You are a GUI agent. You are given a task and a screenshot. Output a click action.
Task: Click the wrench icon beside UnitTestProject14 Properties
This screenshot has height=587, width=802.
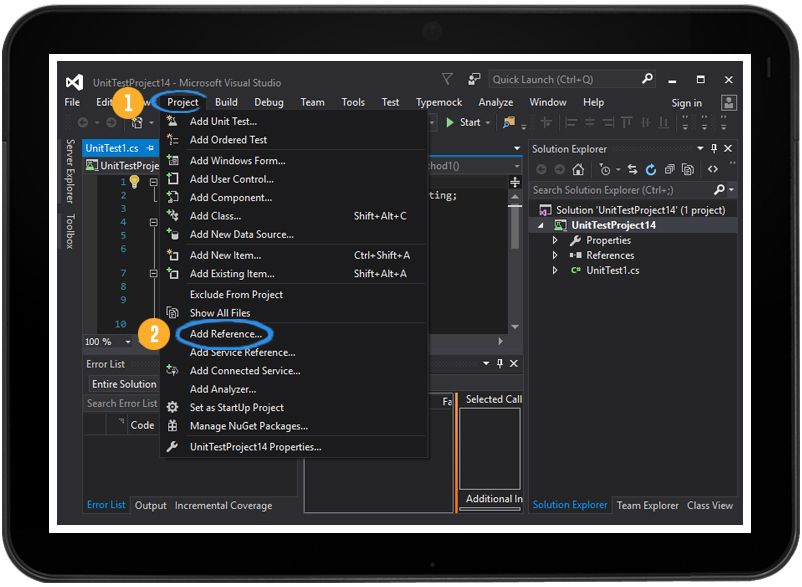point(172,447)
